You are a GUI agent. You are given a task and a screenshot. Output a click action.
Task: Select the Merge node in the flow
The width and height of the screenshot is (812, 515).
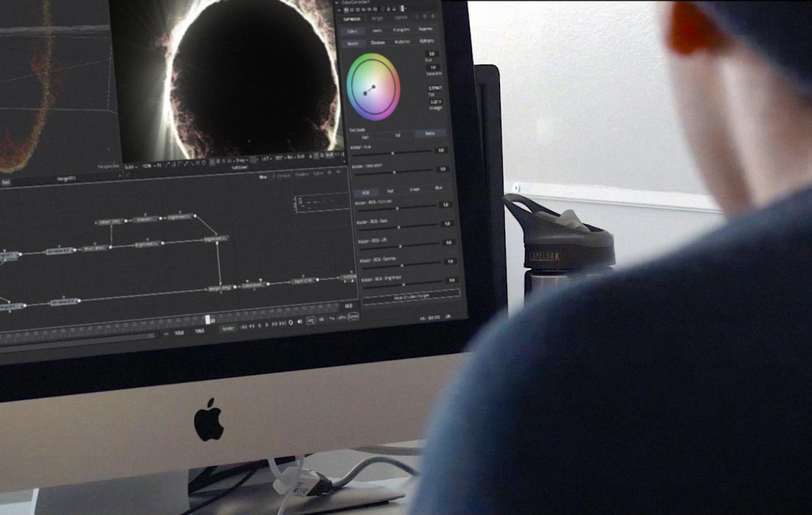[222, 289]
